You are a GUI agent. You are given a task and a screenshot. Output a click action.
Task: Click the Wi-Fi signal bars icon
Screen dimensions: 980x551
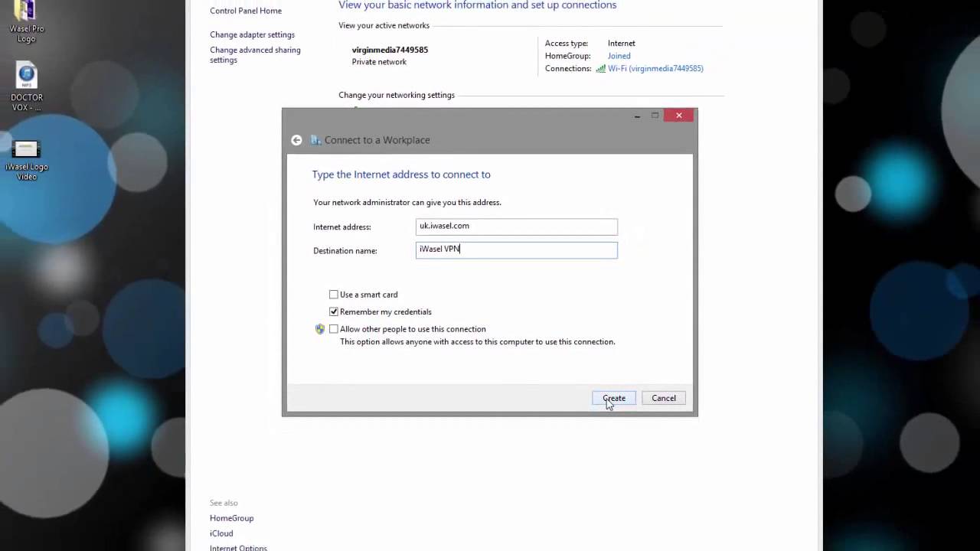click(x=600, y=69)
